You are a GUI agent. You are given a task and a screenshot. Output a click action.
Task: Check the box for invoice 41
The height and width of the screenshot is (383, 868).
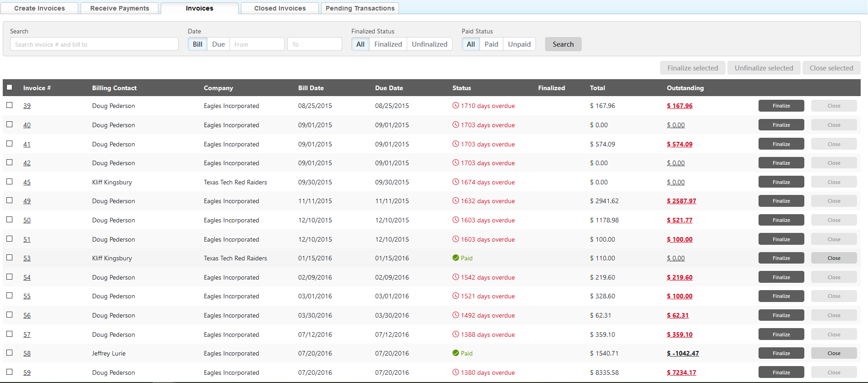pos(10,144)
